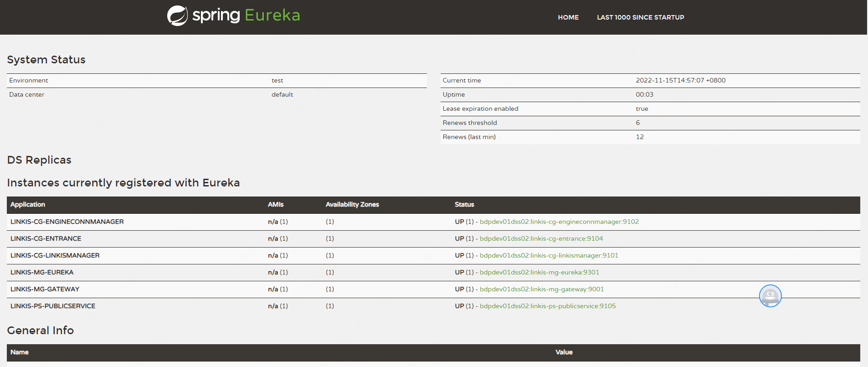Go to linkis-ps-publicservice:9105 instance
Screen dimensions: 868x367
click(547, 306)
